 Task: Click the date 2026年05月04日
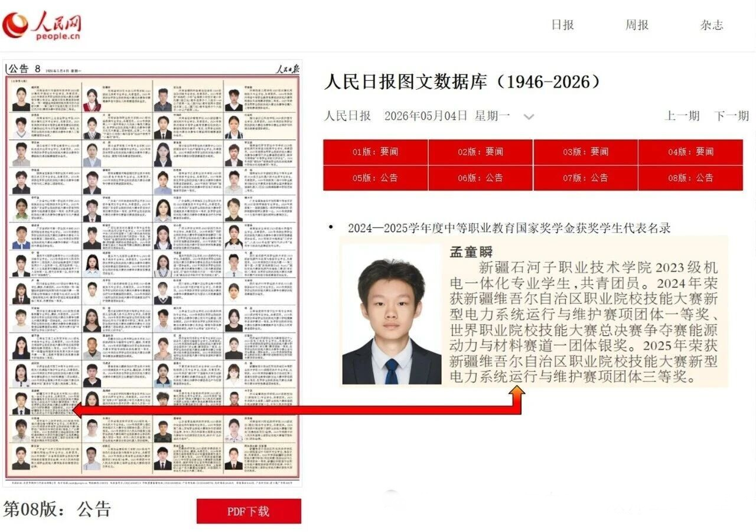coord(426,116)
